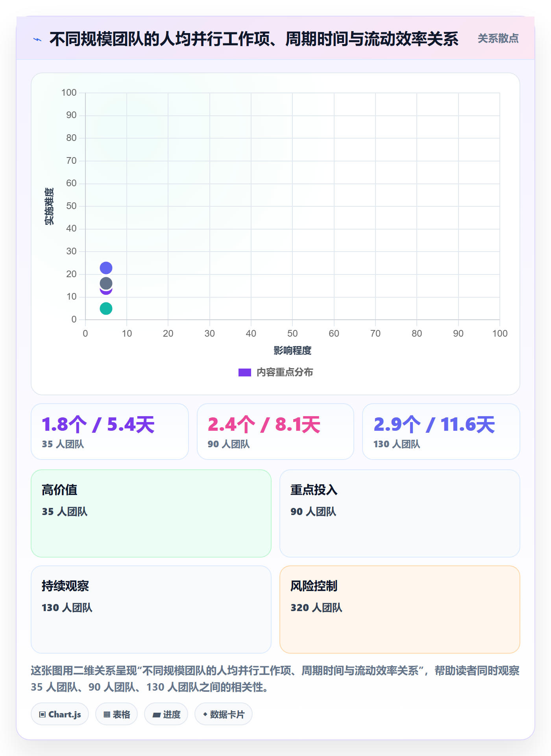Click the lightning bolt icon beside the title
This screenshot has width=551, height=756.
click(x=37, y=39)
